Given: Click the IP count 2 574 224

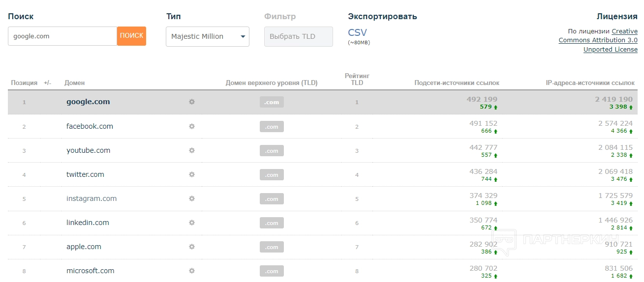Looking at the screenshot, I should [x=615, y=123].
